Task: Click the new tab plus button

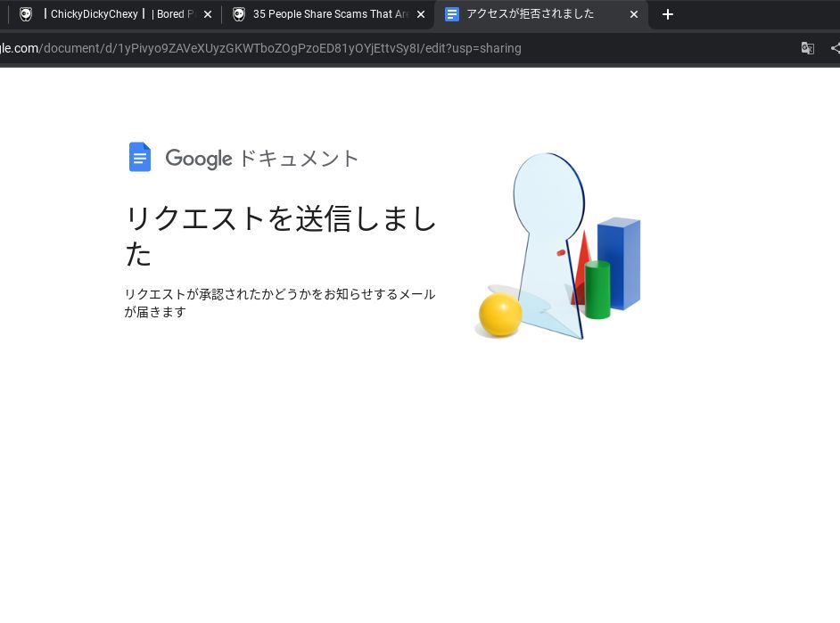Action: point(667,14)
